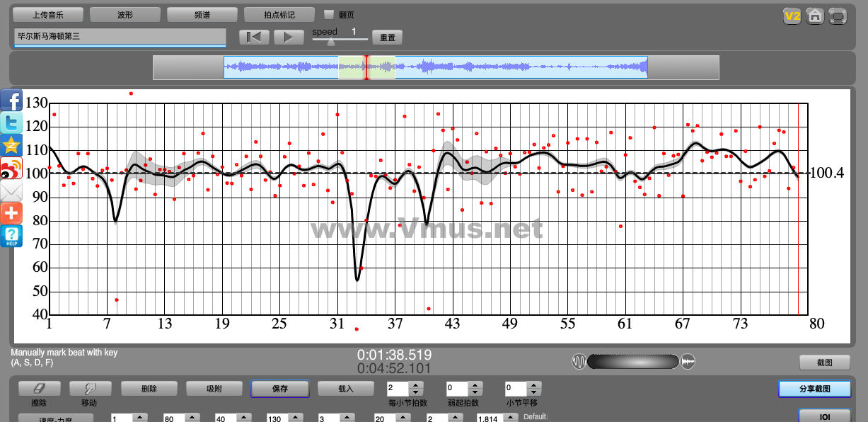
Task: Click the 分享截图 share screenshot button
Action: tap(814, 389)
